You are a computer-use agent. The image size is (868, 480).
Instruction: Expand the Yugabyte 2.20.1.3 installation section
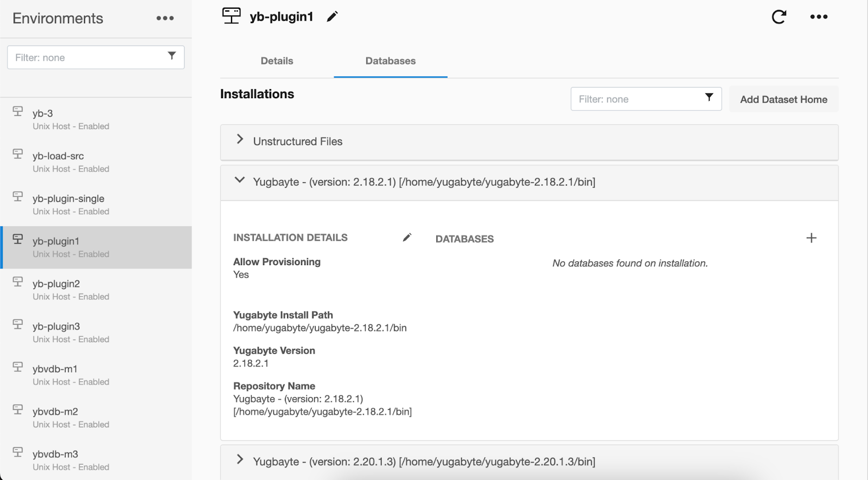click(x=240, y=460)
